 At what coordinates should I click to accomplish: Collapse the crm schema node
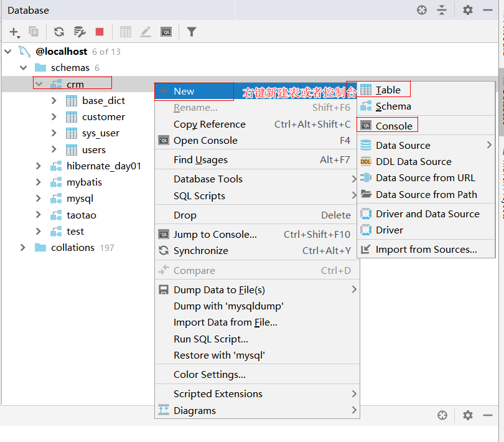click(x=39, y=84)
